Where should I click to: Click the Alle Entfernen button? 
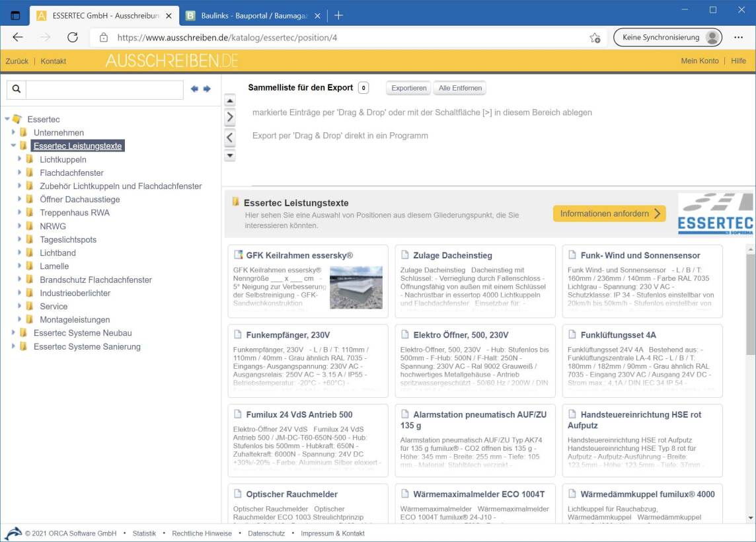click(x=460, y=89)
